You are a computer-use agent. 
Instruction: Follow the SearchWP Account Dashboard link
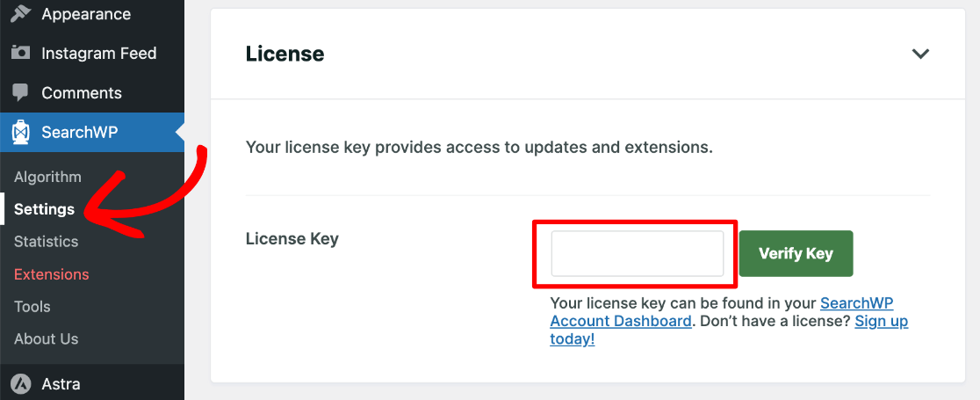pyautogui.click(x=620, y=321)
